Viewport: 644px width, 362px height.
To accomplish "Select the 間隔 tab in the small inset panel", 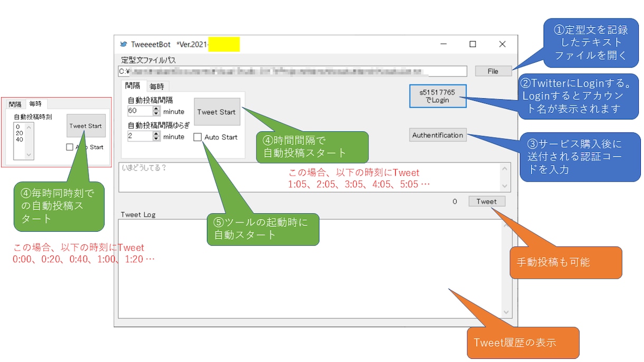I will pos(15,104).
